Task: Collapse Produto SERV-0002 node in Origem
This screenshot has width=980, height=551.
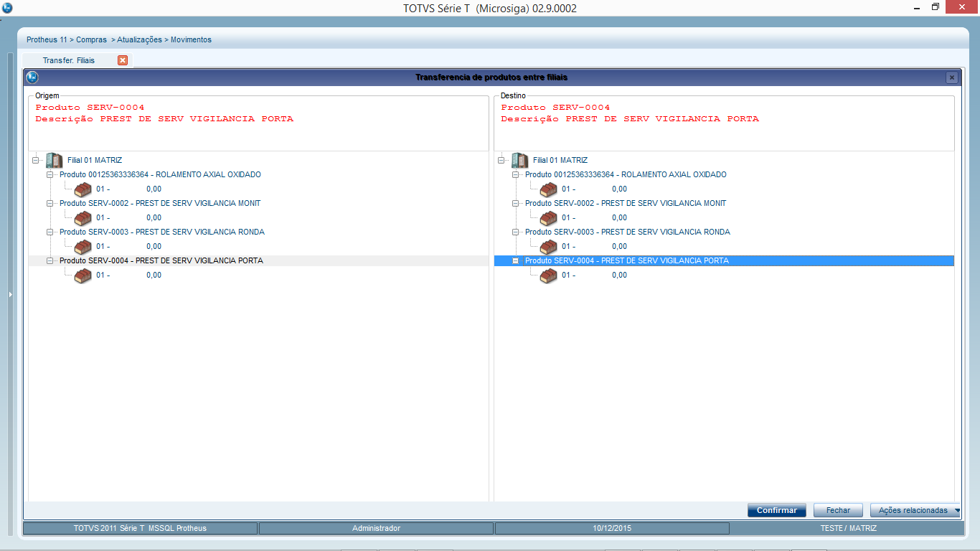Action: [50, 203]
